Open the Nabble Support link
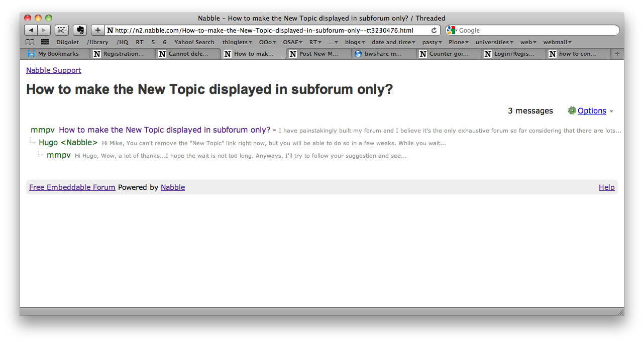This screenshot has height=343, width=644. [54, 70]
